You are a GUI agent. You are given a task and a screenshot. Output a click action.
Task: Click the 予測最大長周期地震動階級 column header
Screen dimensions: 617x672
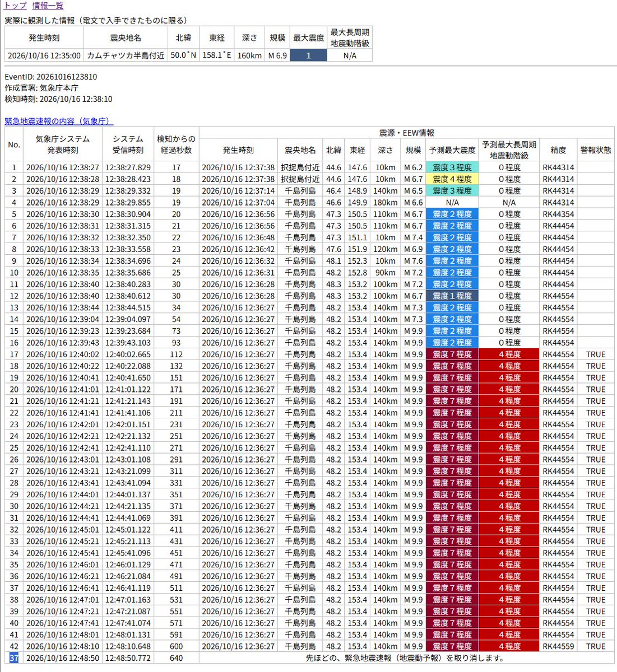coord(509,151)
